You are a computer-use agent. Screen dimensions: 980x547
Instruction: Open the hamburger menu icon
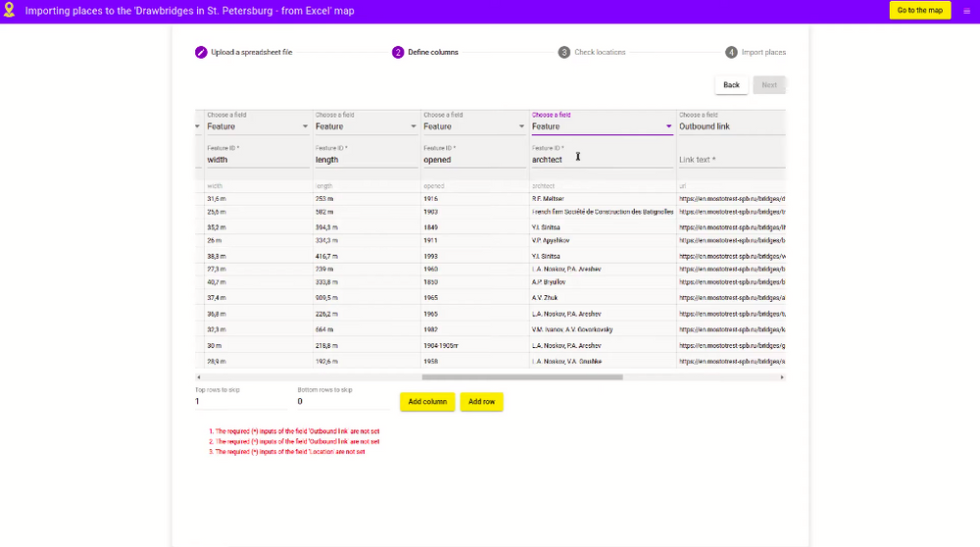coord(967,11)
